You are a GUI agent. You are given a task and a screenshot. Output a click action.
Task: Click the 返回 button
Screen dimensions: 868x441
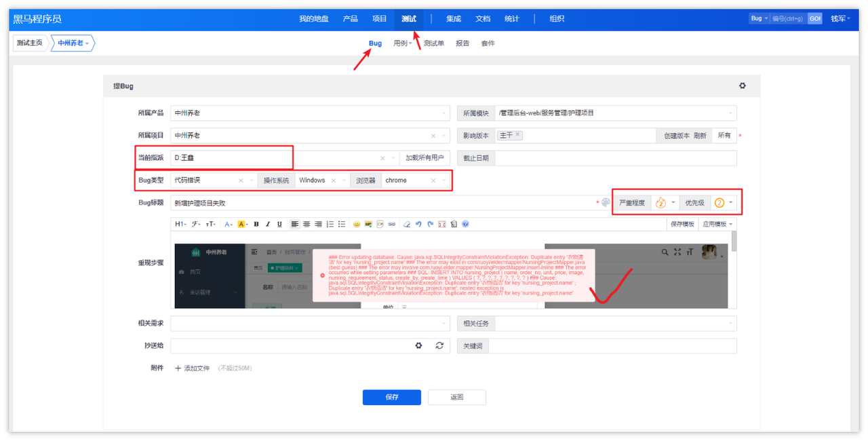(x=457, y=397)
